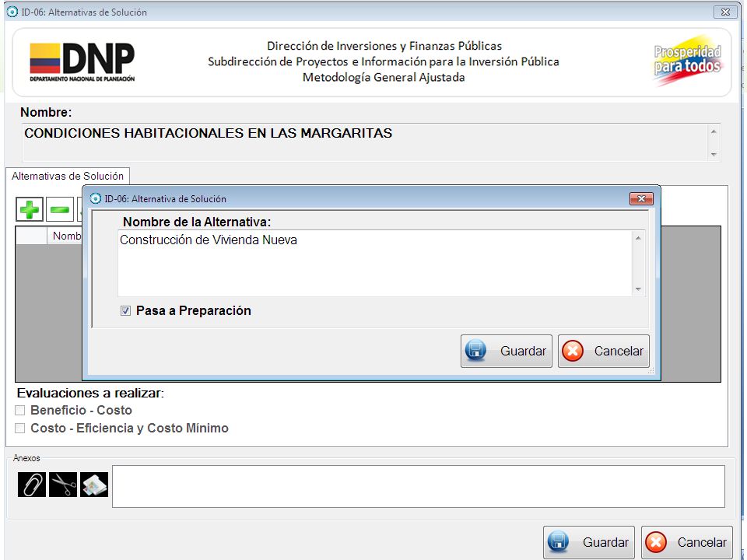Click Metodología General Ajustada header text
Image resolution: width=747 pixels, height=560 pixels.
tap(384, 78)
